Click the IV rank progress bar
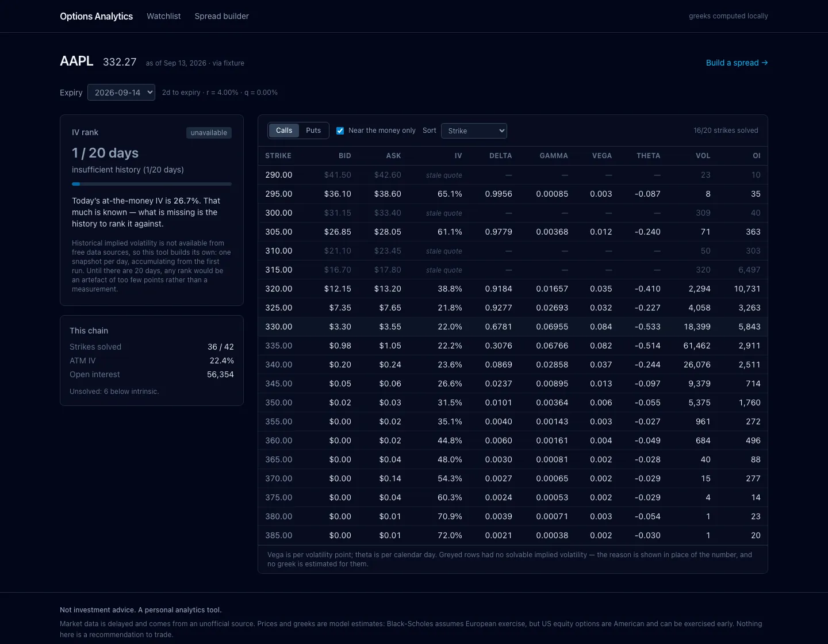 pos(152,184)
